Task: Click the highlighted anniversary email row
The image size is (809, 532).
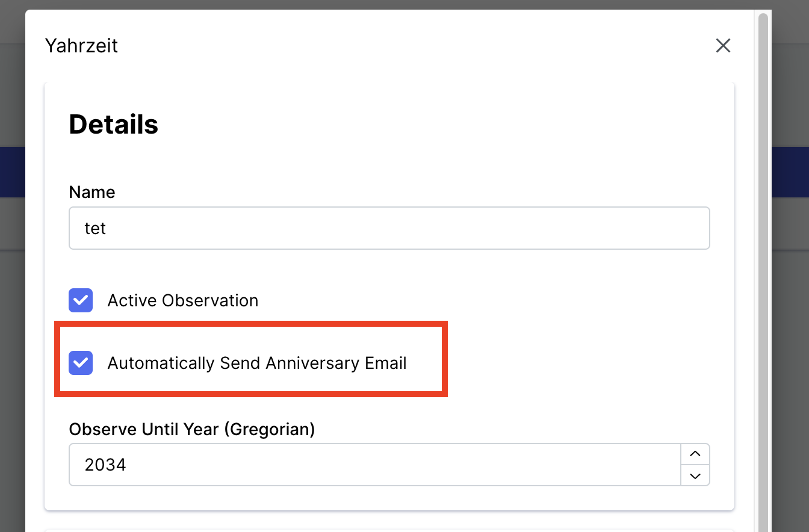Action: click(250, 359)
